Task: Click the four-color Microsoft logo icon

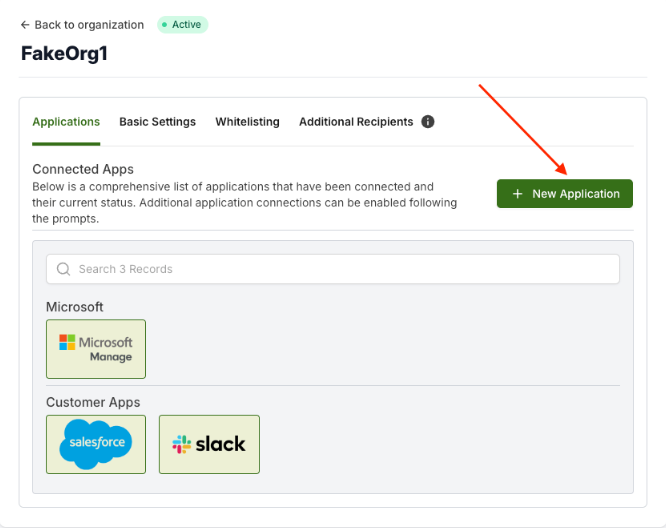Action: (67, 342)
